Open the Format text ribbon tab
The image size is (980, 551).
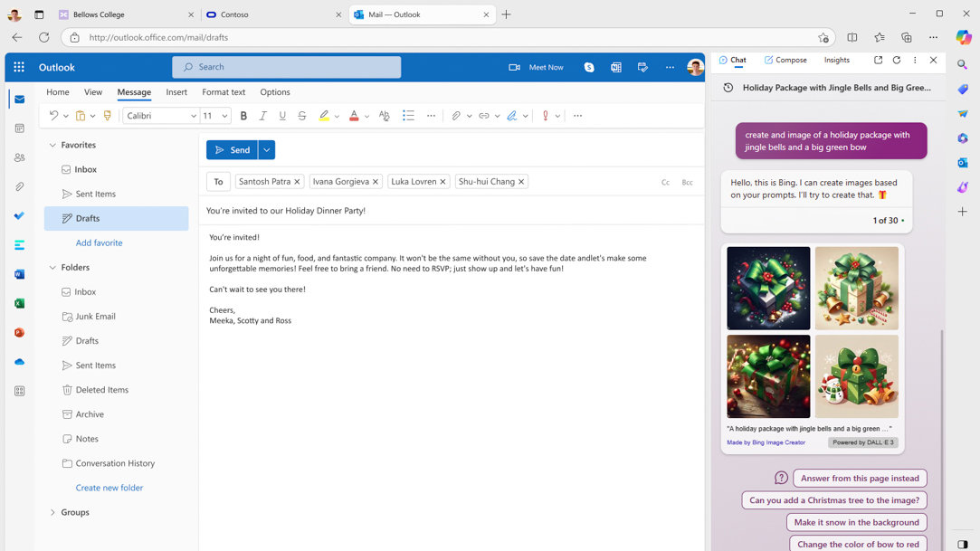click(224, 92)
